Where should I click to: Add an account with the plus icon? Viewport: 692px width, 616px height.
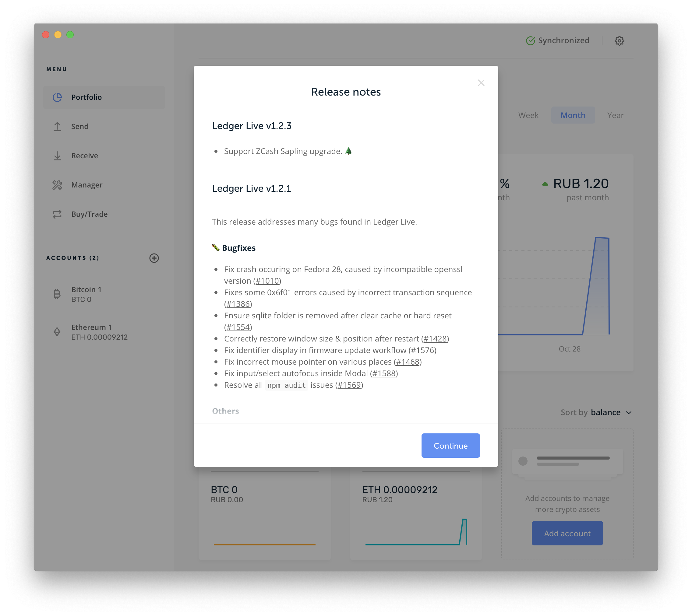tap(154, 258)
